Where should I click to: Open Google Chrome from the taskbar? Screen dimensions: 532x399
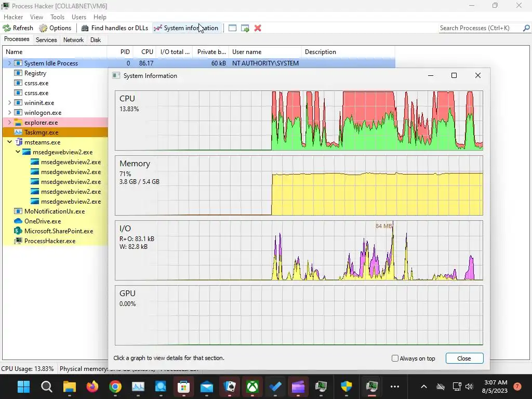[x=115, y=387]
